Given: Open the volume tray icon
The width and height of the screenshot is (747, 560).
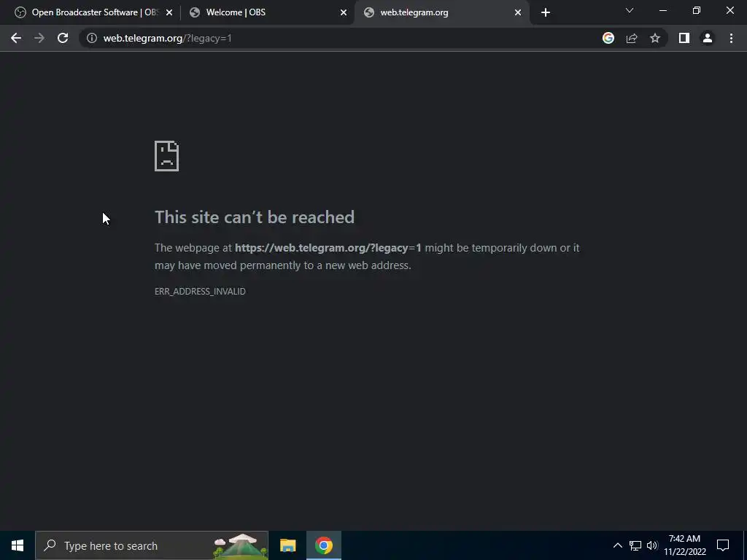Looking at the screenshot, I should click(652, 545).
